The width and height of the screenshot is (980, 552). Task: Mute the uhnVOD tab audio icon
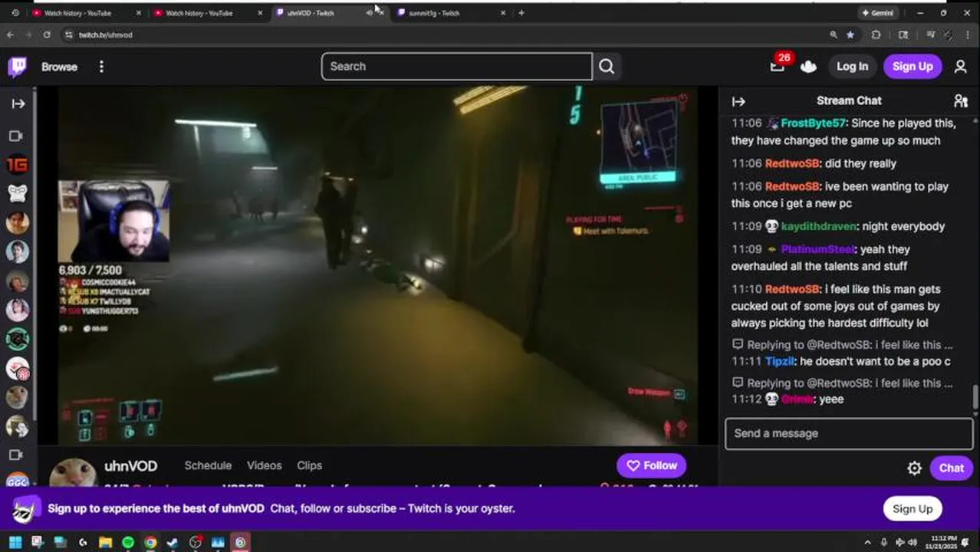pos(370,13)
